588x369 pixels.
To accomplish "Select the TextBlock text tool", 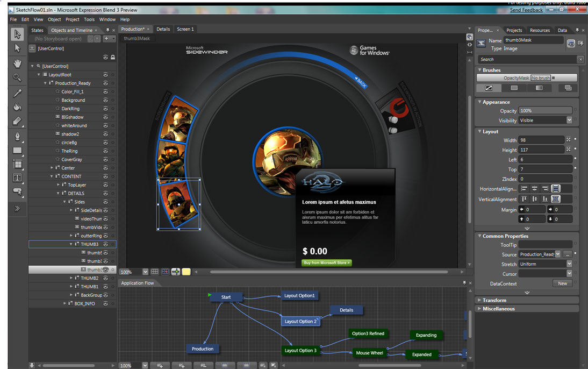I will point(17,178).
